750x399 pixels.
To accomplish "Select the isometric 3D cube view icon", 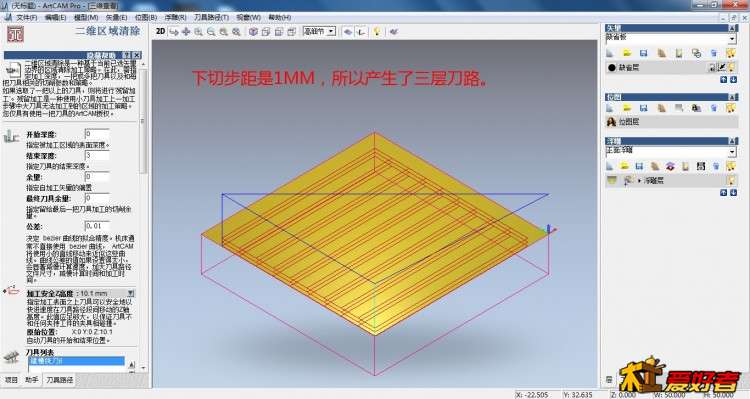I will 253,32.
